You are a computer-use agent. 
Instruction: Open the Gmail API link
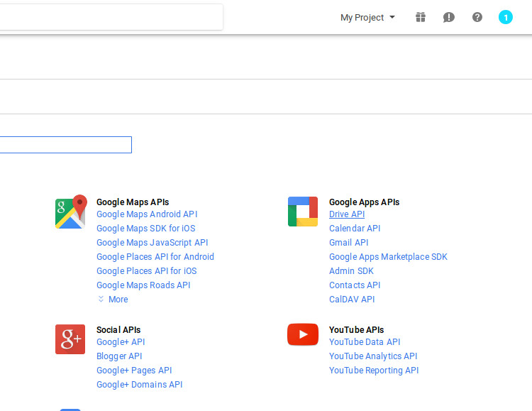348,243
